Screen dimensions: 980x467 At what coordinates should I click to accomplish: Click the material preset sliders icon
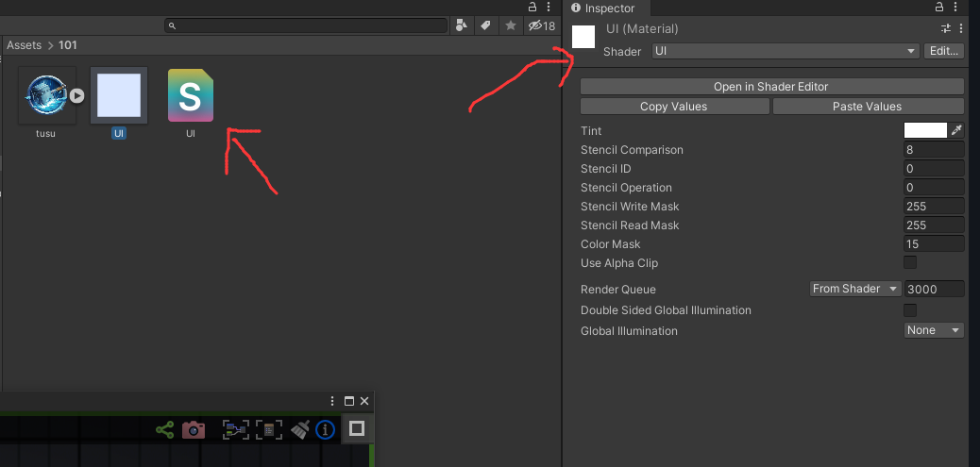point(946,28)
